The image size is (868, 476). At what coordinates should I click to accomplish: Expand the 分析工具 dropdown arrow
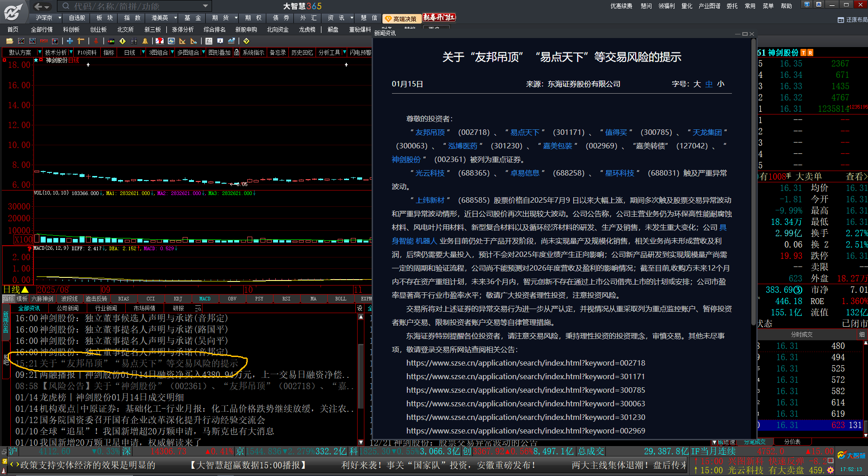click(344, 52)
